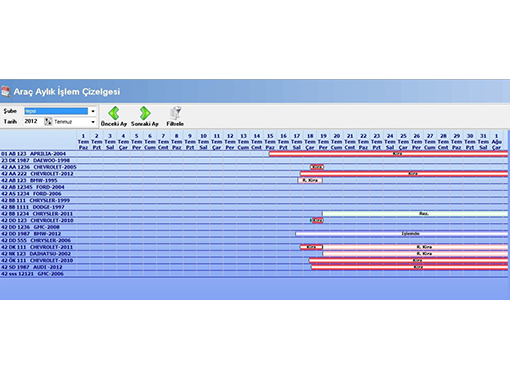Click the title bar calendar icon
This screenshot has height=380, width=510.
6,91
